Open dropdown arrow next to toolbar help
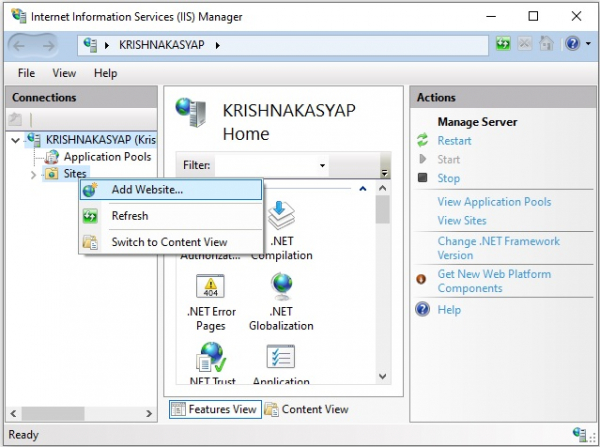 (x=588, y=44)
